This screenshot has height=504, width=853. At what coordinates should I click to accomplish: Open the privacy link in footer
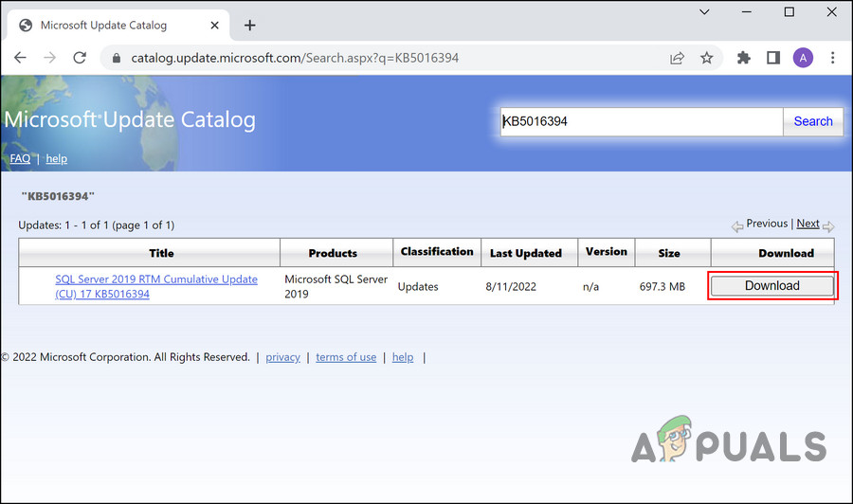pyautogui.click(x=282, y=357)
